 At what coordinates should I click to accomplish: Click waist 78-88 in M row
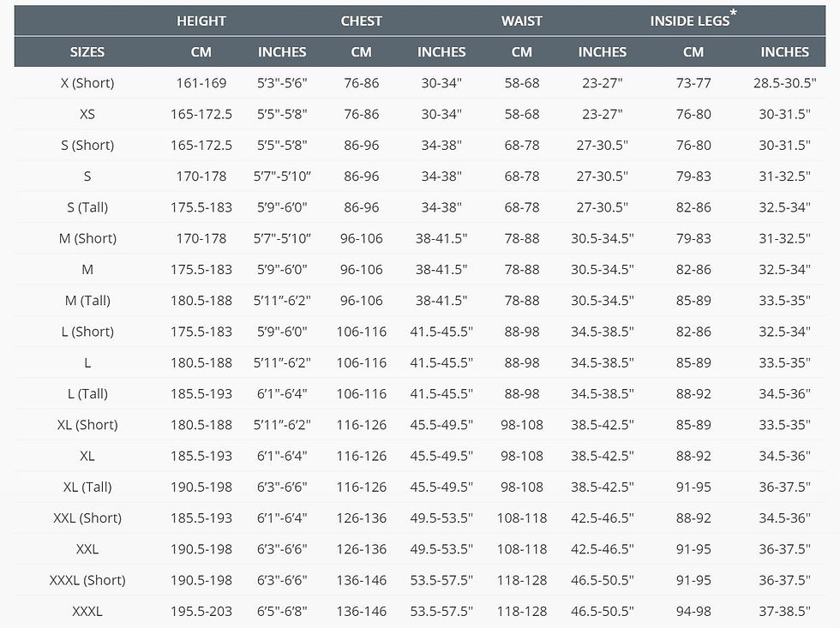[522, 269]
